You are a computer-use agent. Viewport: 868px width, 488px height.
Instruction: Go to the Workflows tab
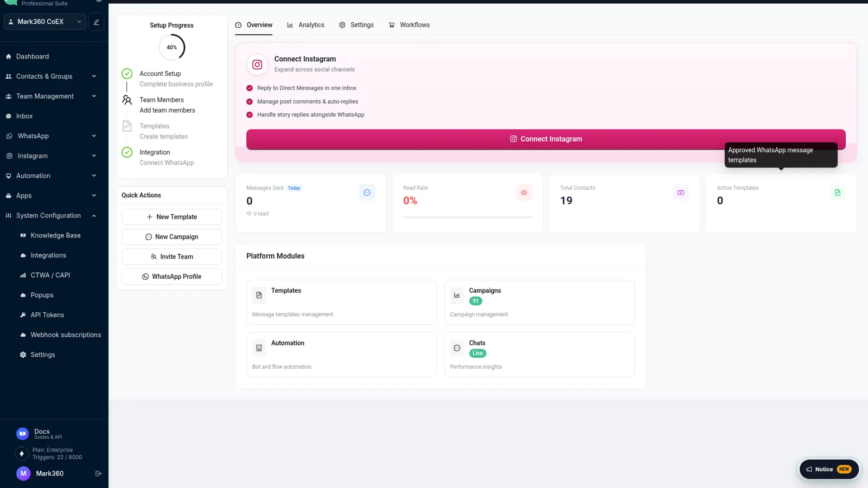pyautogui.click(x=409, y=25)
